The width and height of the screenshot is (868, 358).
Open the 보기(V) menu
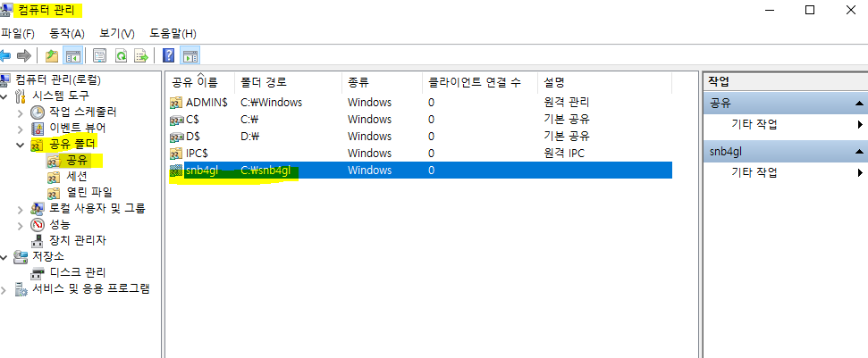pyautogui.click(x=117, y=34)
